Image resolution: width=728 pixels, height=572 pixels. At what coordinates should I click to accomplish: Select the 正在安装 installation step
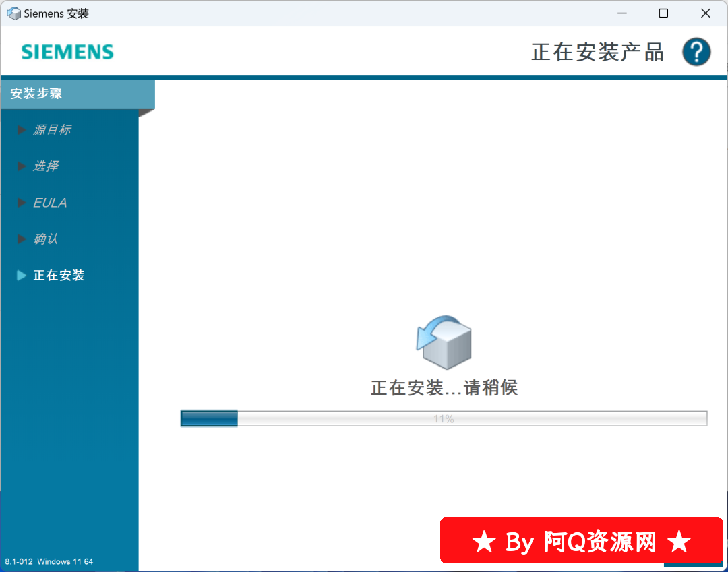point(59,275)
